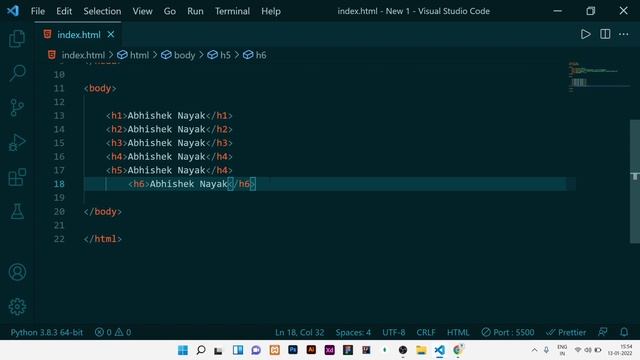This screenshot has width=640, height=360.
Task: Open File Explorer from the taskbar
Action: pyautogui.click(x=421, y=350)
